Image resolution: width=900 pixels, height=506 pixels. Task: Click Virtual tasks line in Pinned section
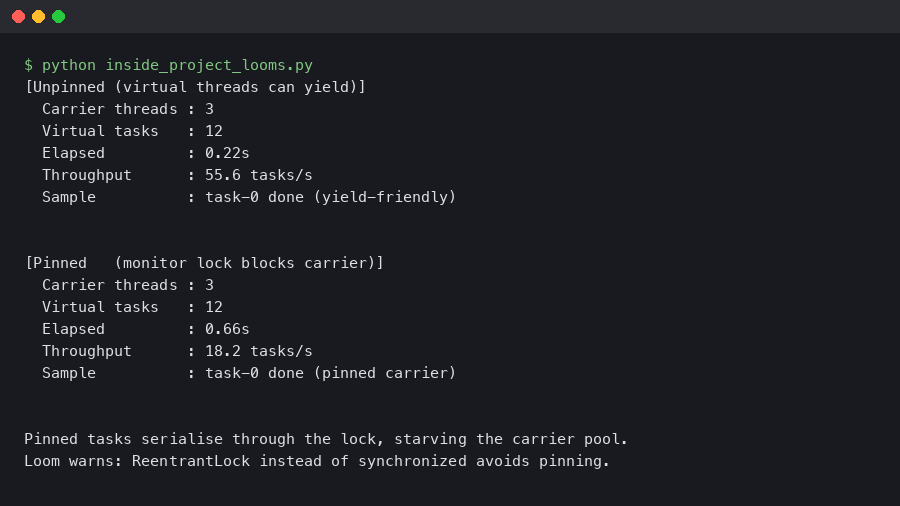132,307
